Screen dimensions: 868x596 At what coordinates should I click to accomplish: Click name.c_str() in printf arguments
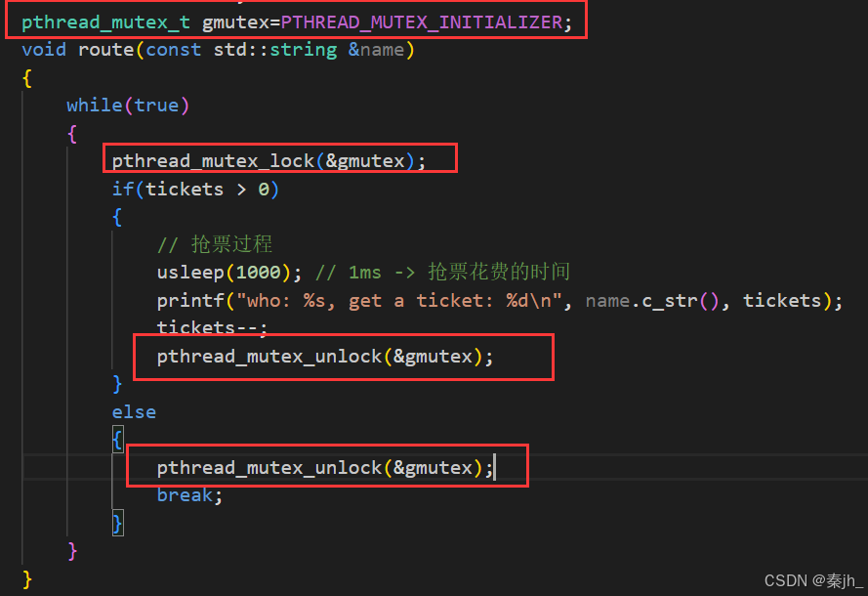pos(652,301)
